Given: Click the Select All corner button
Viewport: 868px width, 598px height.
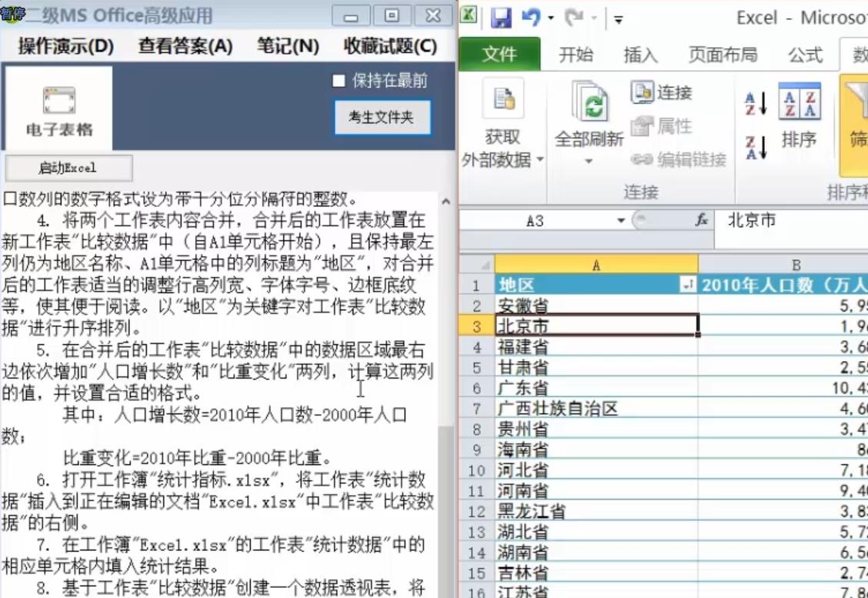Looking at the screenshot, I should tap(476, 265).
